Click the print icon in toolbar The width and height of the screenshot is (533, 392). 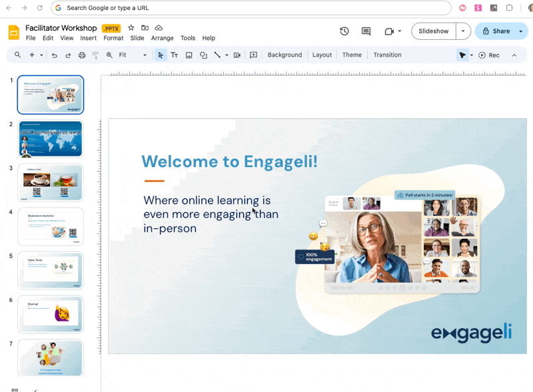pos(82,55)
